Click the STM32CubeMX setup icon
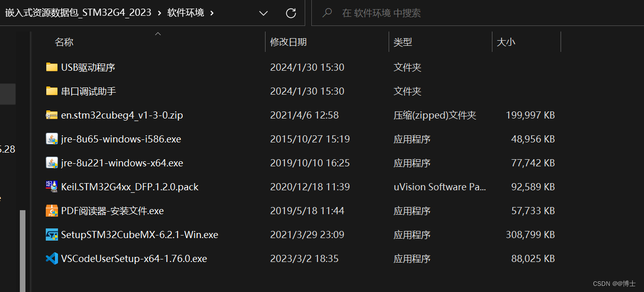The width and height of the screenshot is (644, 292). click(x=51, y=235)
